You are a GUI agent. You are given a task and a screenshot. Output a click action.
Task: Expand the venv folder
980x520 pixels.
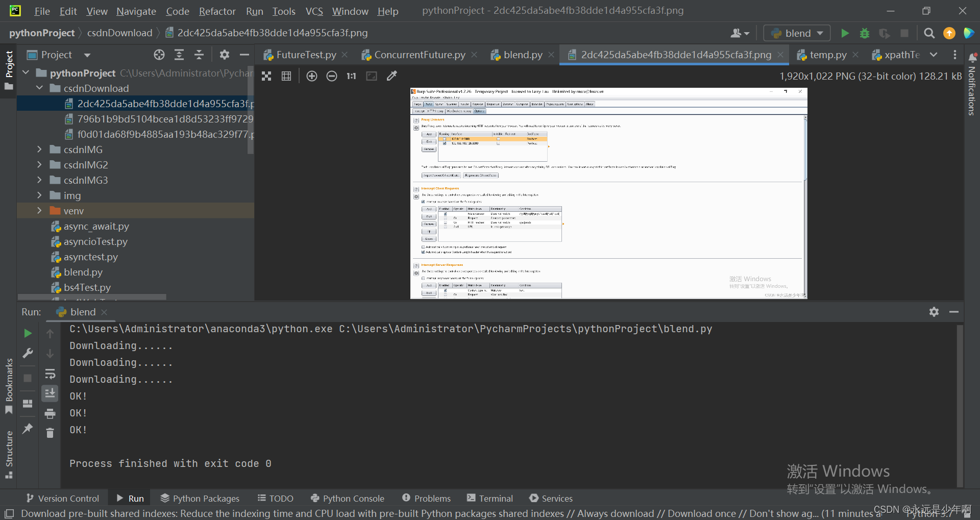39,211
